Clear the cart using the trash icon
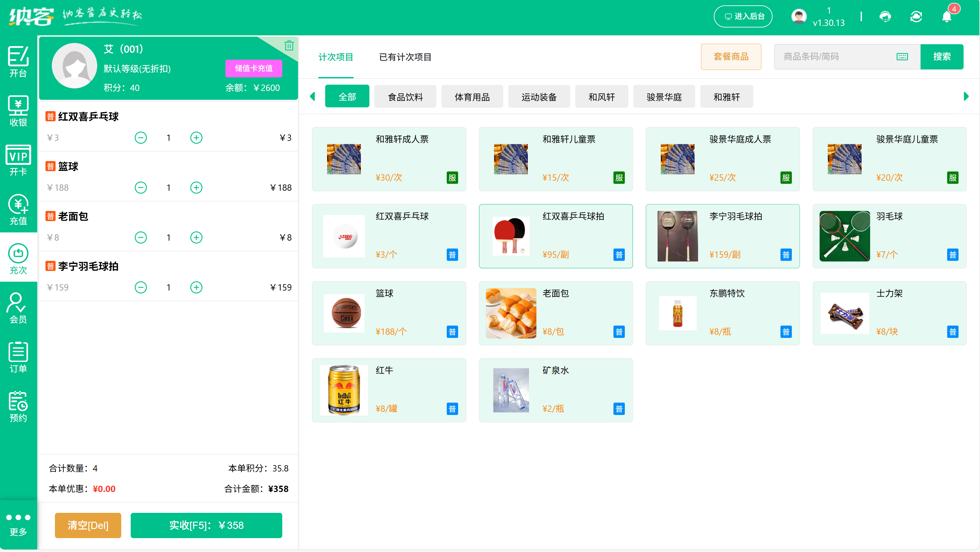This screenshot has height=552, width=980. click(290, 46)
